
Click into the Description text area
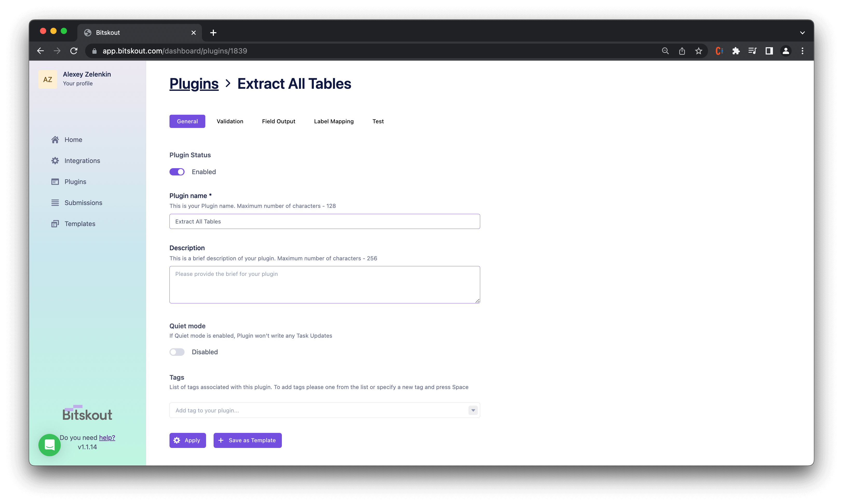click(324, 285)
